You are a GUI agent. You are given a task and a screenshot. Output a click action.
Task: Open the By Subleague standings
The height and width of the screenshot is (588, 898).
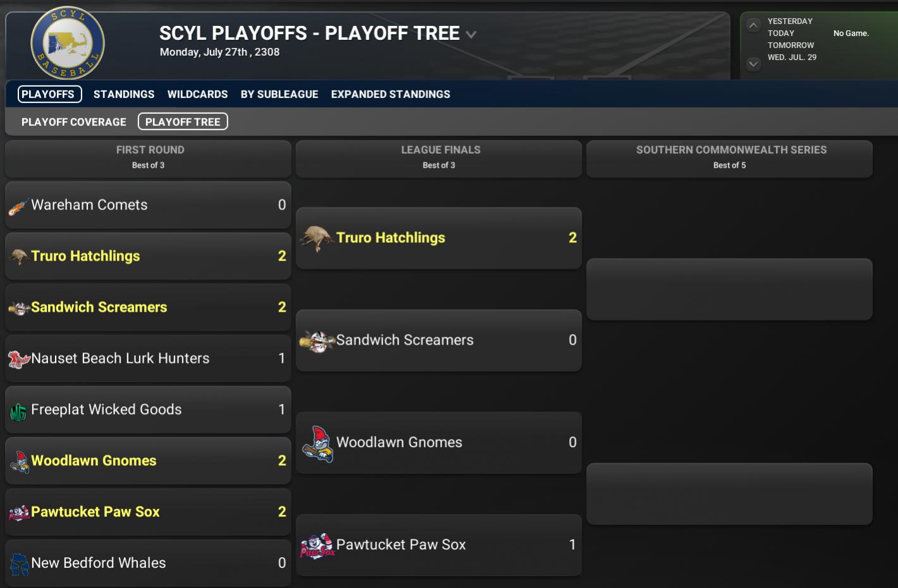click(x=280, y=94)
